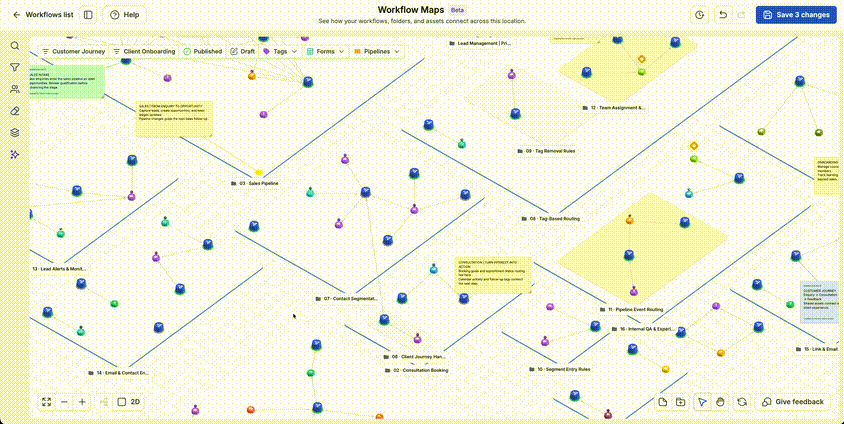Viewport: 844px width, 424px height.
Task: Select the 11 - Pipeline Event Routing folder
Action: tap(631, 310)
